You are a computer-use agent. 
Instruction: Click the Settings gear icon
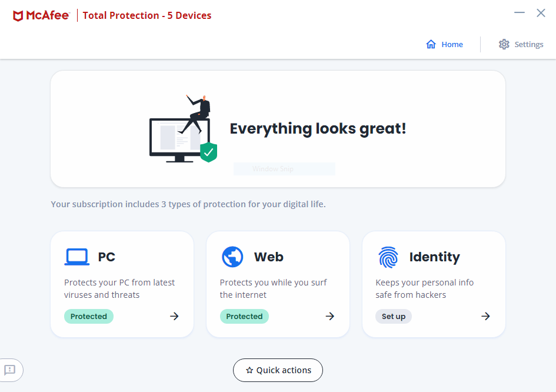[x=504, y=44]
